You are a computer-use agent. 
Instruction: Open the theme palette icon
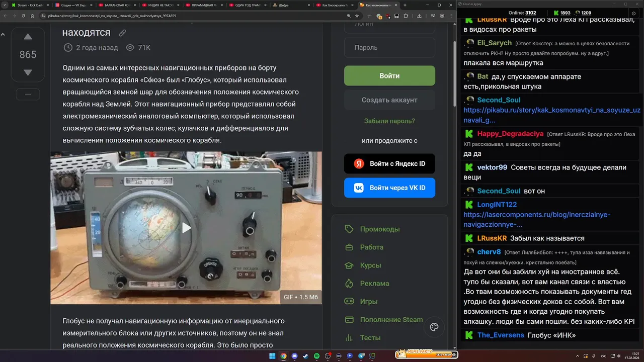(434, 327)
